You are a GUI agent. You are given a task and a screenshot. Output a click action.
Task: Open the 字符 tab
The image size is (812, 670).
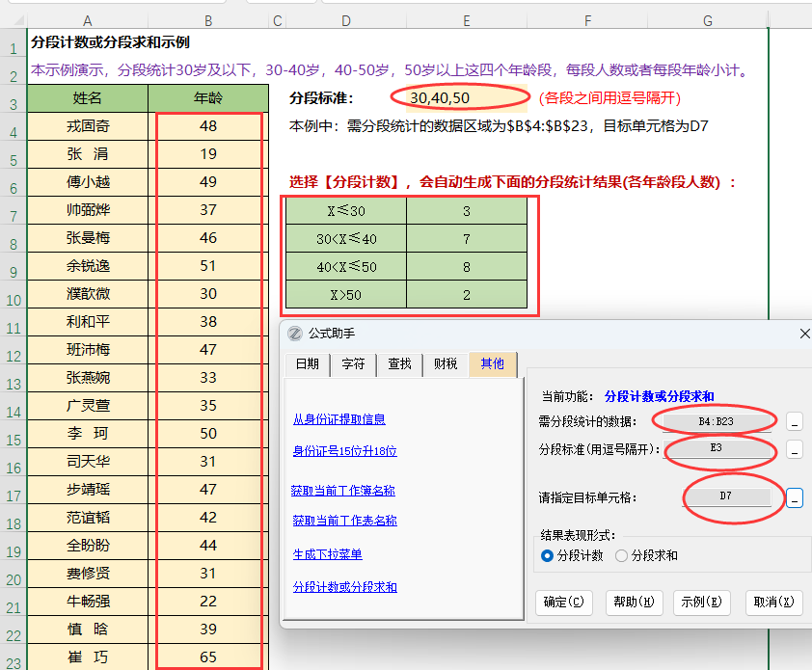(353, 363)
